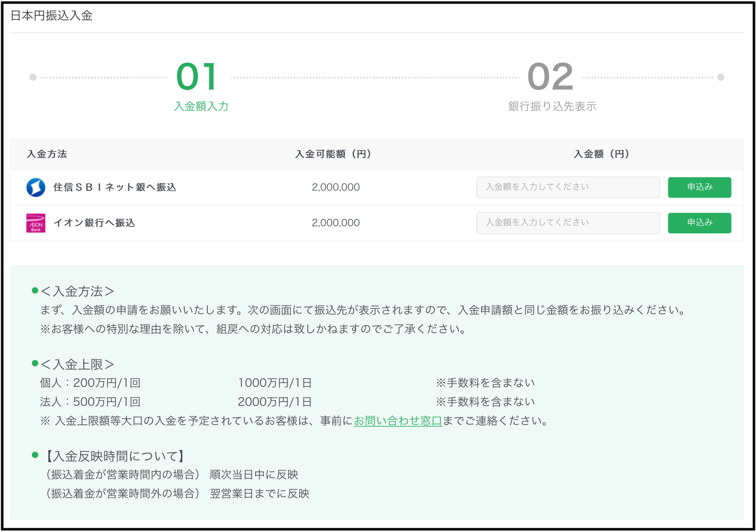Select step 02 銀行振り込先表示
Image resolution: width=756 pixels, height=532 pixels.
[552, 86]
